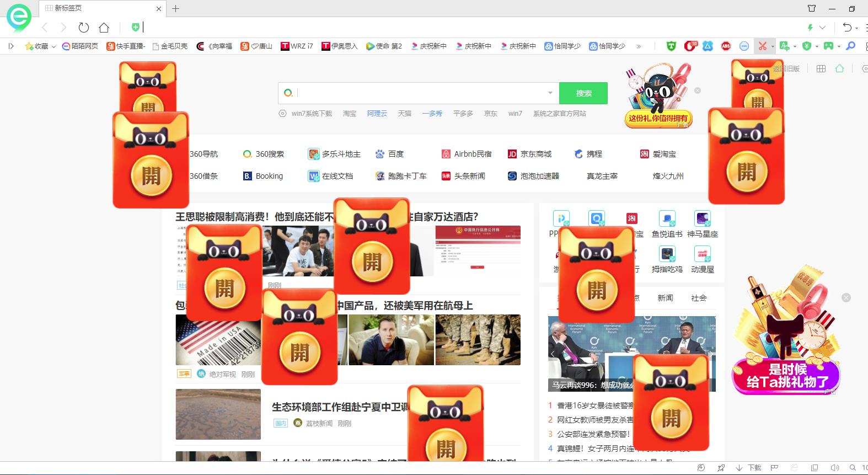Close the 是时候给Ta挑礼物了 side ad

(x=846, y=298)
